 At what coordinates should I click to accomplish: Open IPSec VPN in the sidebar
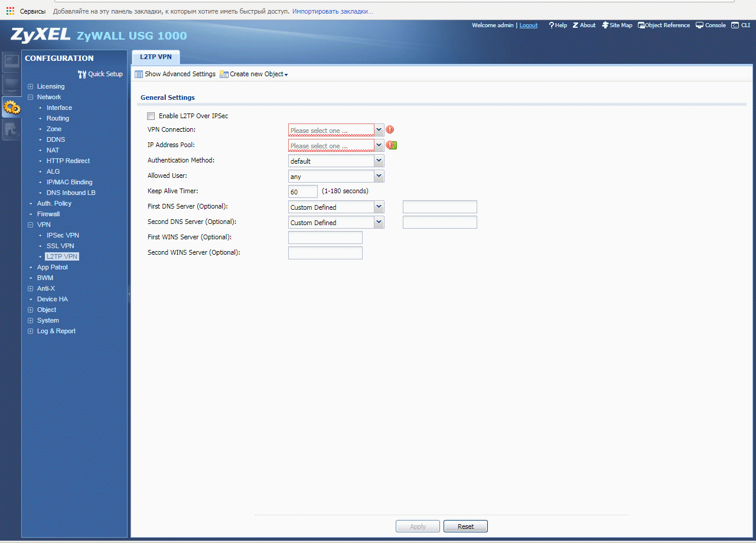pos(63,235)
